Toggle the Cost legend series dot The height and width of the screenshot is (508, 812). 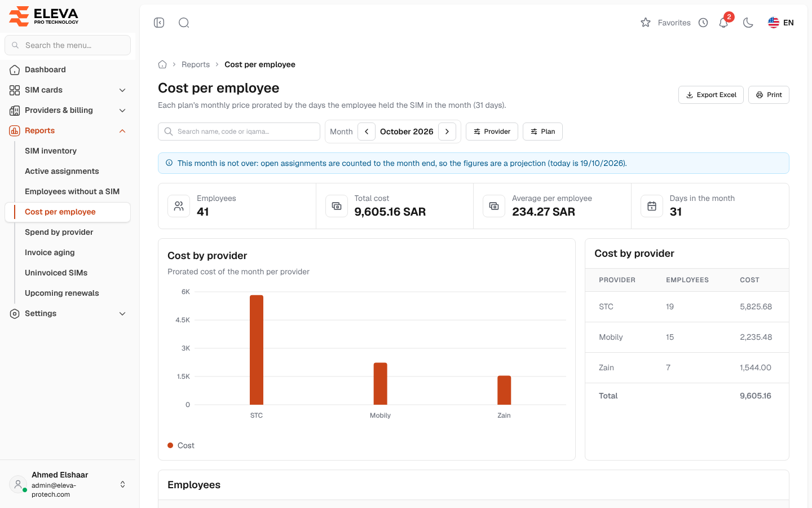point(170,445)
